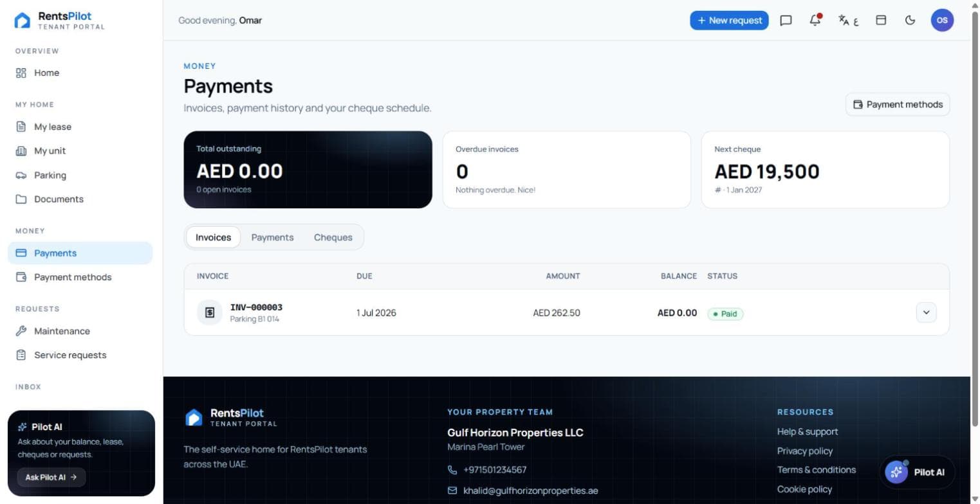Click the Payment methods wallet icon in sidebar
The width and height of the screenshot is (980, 504).
pos(21,277)
